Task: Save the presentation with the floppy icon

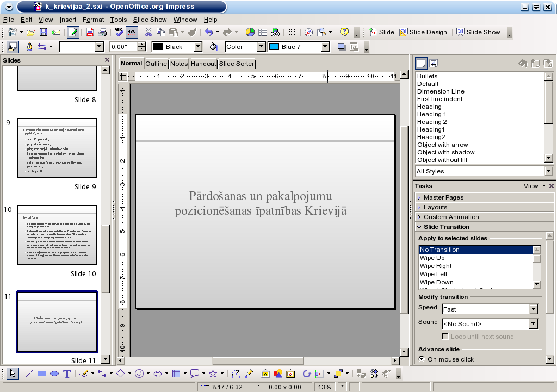Action: coord(44,32)
